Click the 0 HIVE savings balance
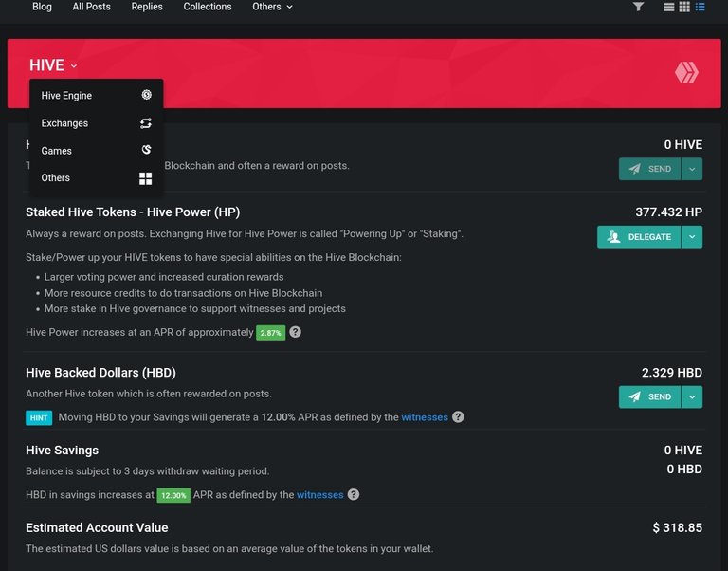The image size is (728, 571). 682,451
